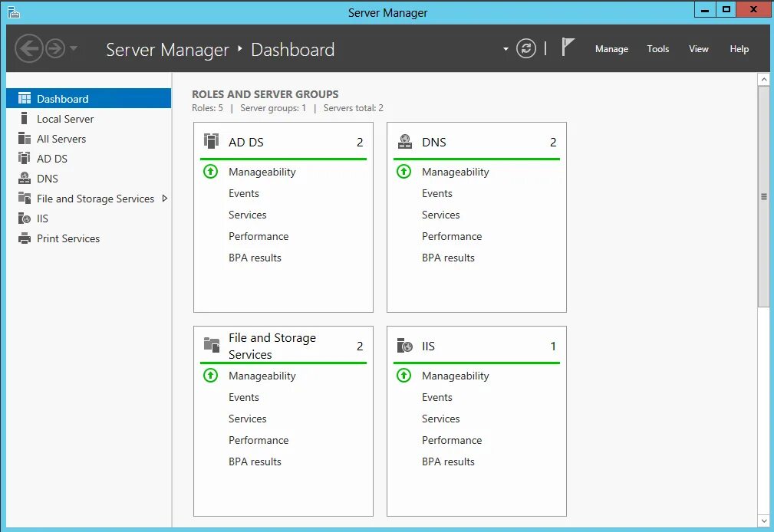This screenshot has width=774, height=532.
Task: Click the green Manageability status icon in DNS tile
Action: click(404, 172)
